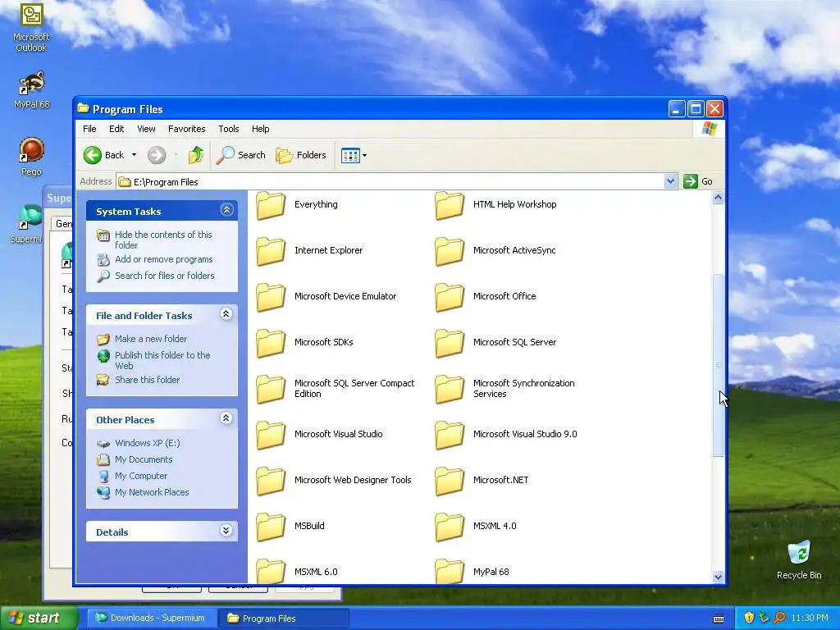
Task: Select the Microsoft Visual Studio folder icon
Action: (271, 435)
